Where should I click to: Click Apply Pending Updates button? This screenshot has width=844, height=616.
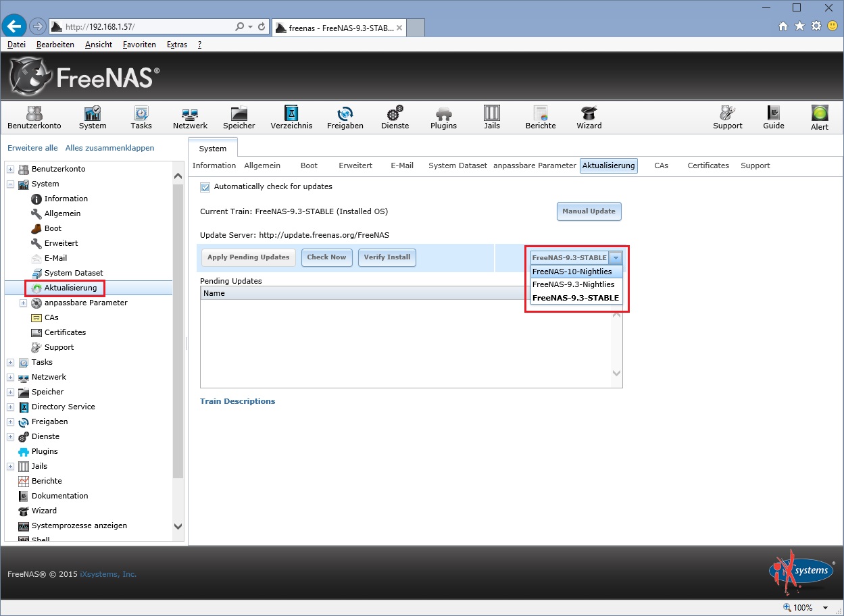point(249,257)
